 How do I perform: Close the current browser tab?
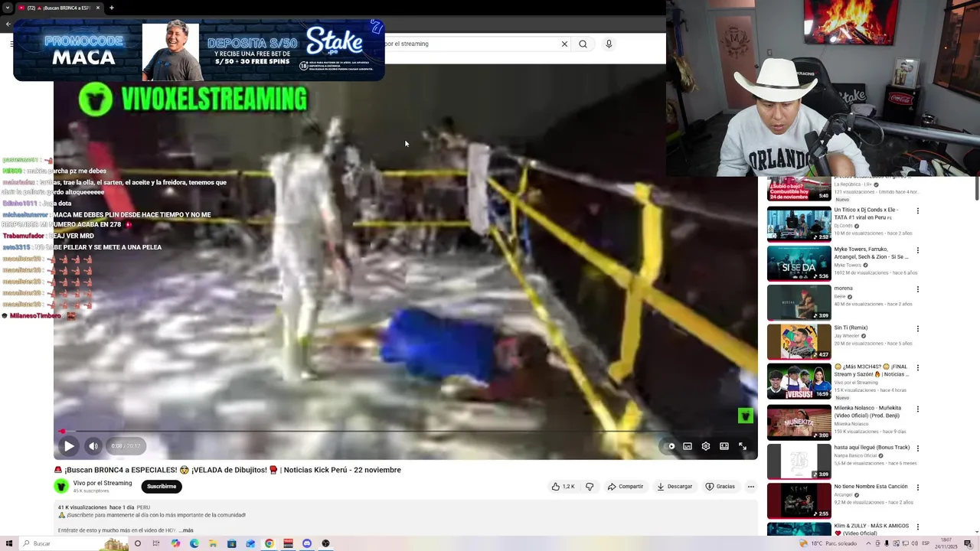(98, 8)
